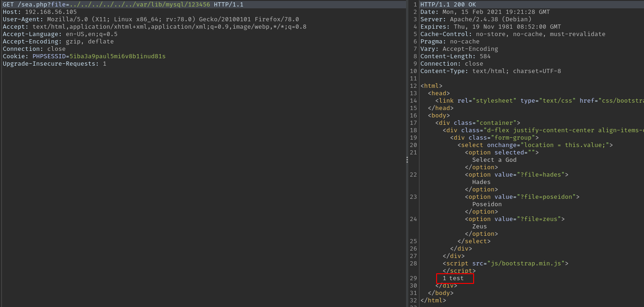The width and height of the screenshot is (644, 307).
Task: Click the 'Select a God' option text
Action: pos(494,160)
